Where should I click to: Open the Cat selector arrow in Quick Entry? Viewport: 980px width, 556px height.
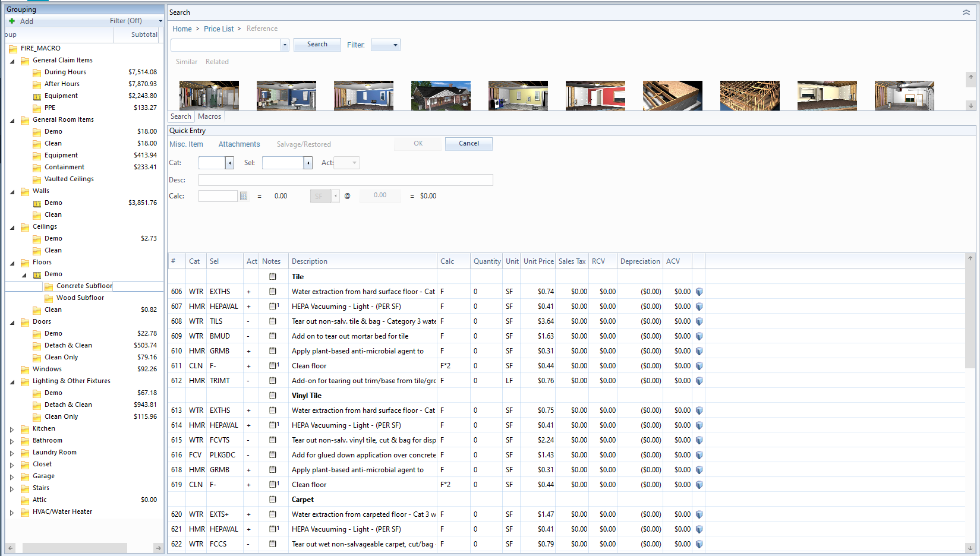coord(229,163)
